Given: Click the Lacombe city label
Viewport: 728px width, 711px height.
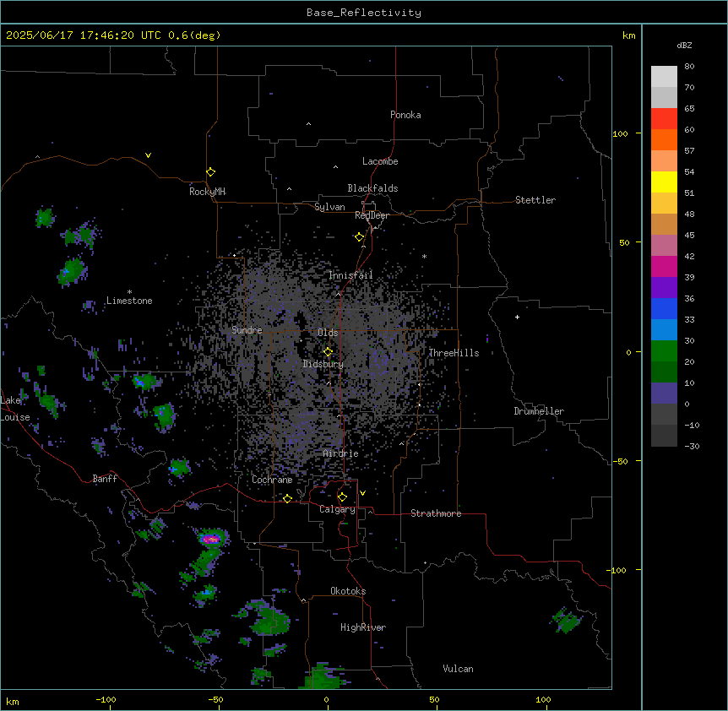Looking at the screenshot, I should (x=380, y=161).
